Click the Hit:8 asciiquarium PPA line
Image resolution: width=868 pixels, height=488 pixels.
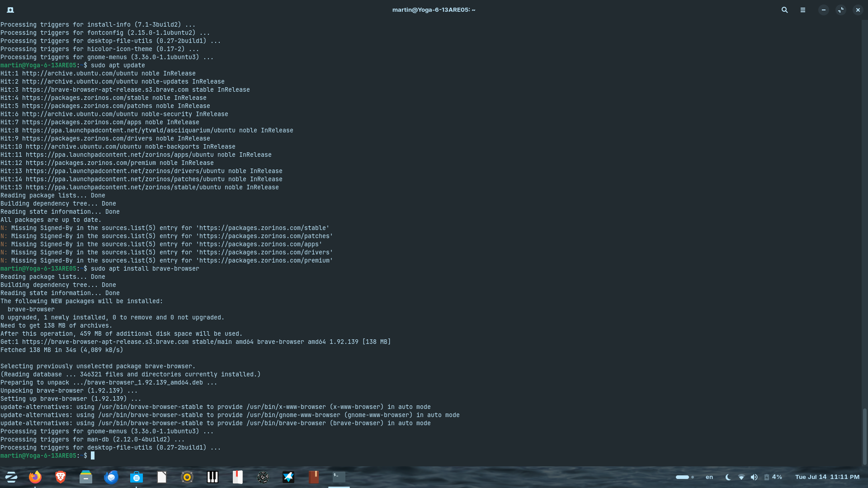[x=147, y=130]
